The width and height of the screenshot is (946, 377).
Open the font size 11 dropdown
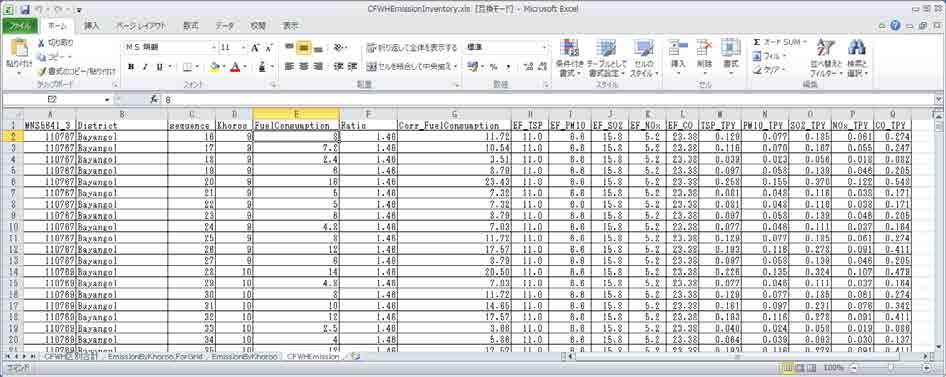point(244,48)
